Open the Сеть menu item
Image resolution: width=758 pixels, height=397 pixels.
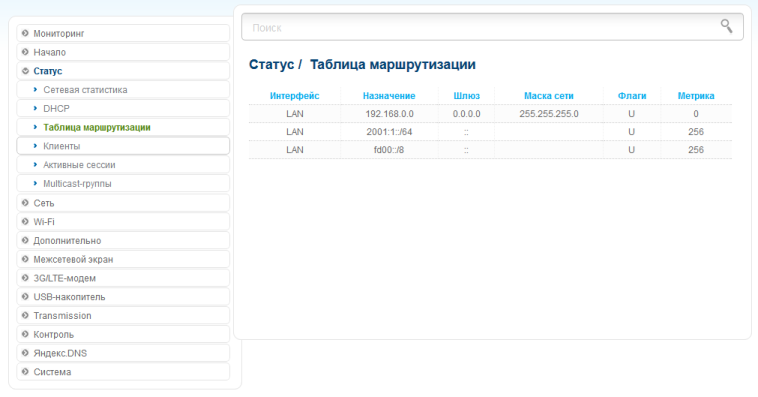pyautogui.click(x=123, y=203)
